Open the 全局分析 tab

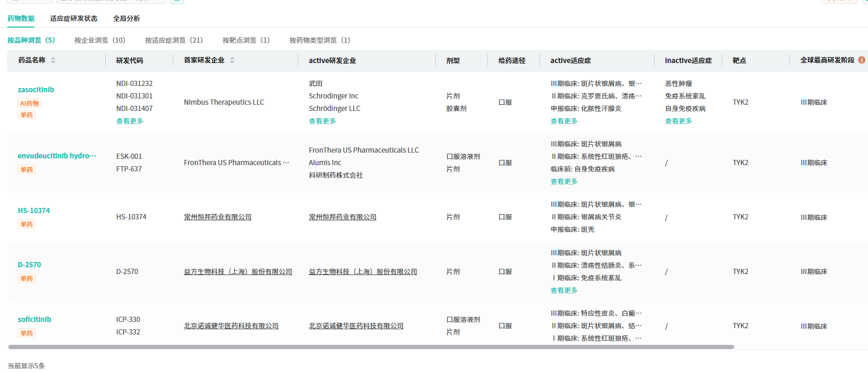coord(127,19)
